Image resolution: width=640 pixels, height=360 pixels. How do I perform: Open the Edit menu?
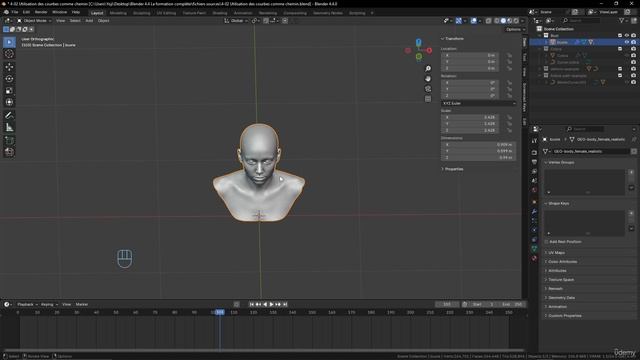[x=26, y=12]
